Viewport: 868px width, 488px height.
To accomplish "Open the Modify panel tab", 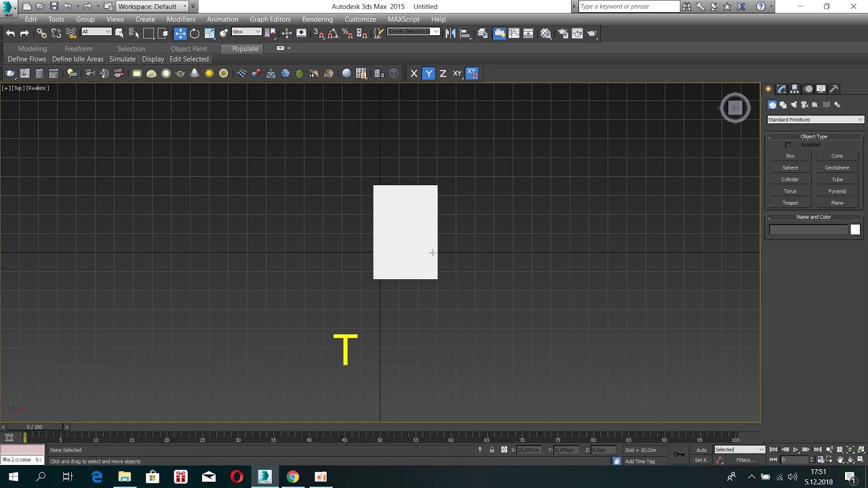I will tap(781, 89).
